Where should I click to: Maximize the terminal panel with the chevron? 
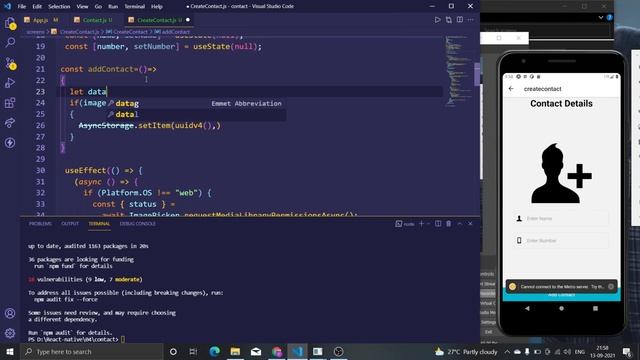[460, 224]
